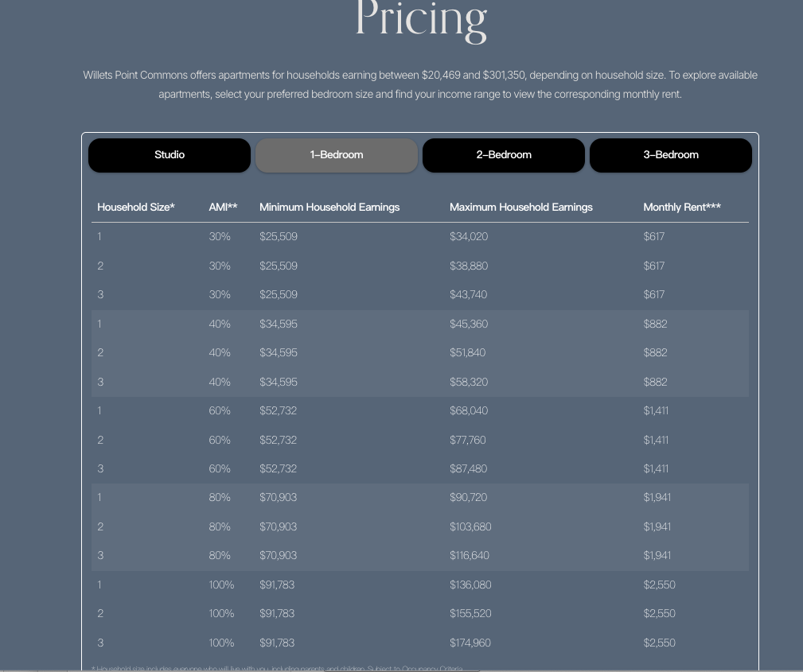Click the $103,680 maximum earnings value
803x672 pixels.
470,526
